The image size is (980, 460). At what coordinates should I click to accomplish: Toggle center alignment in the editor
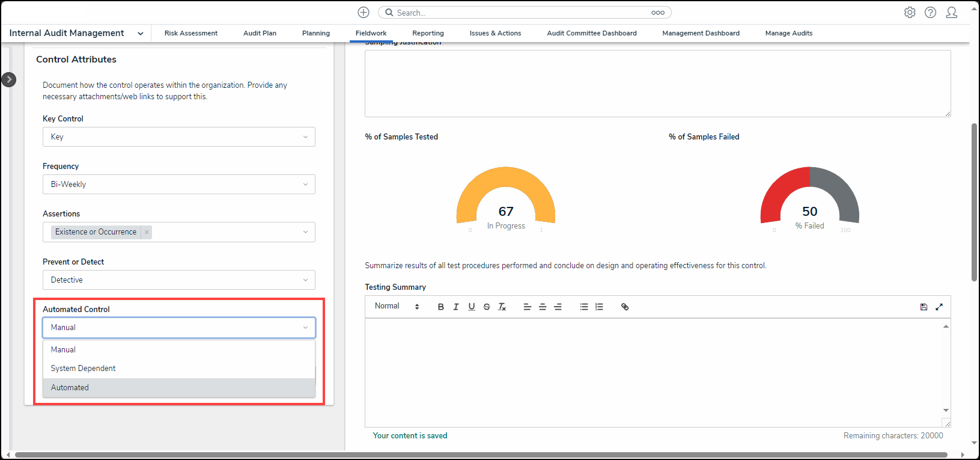pos(543,307)
